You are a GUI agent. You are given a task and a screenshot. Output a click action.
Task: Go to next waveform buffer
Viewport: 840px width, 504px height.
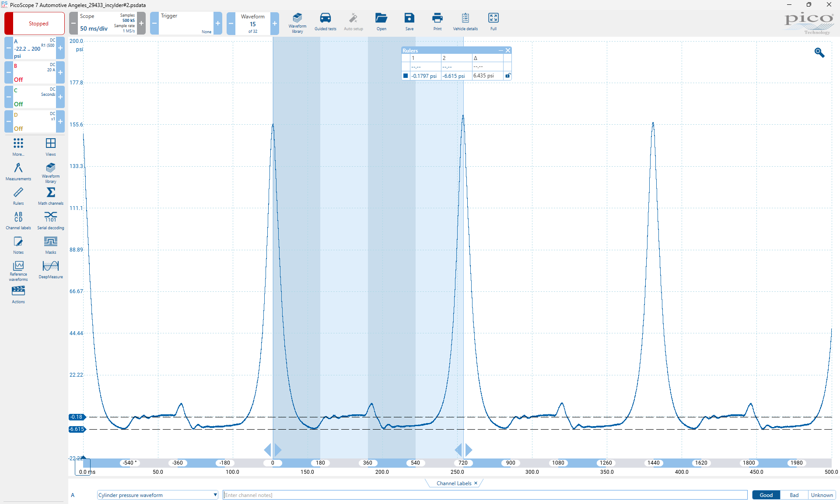274,23
